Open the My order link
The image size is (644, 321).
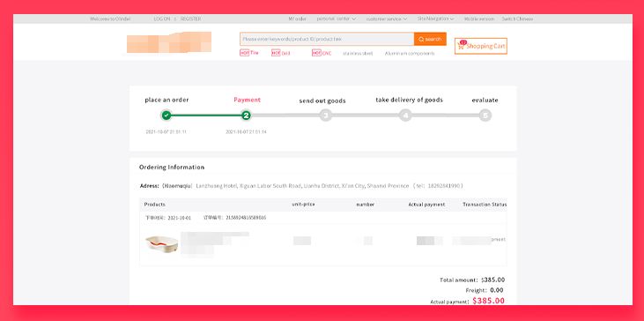coord(298,19)
